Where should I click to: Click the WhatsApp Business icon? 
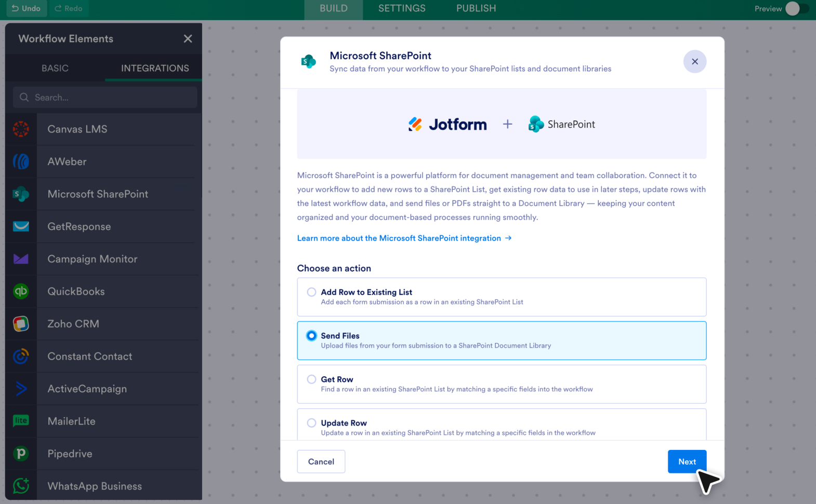click(21, 486)
